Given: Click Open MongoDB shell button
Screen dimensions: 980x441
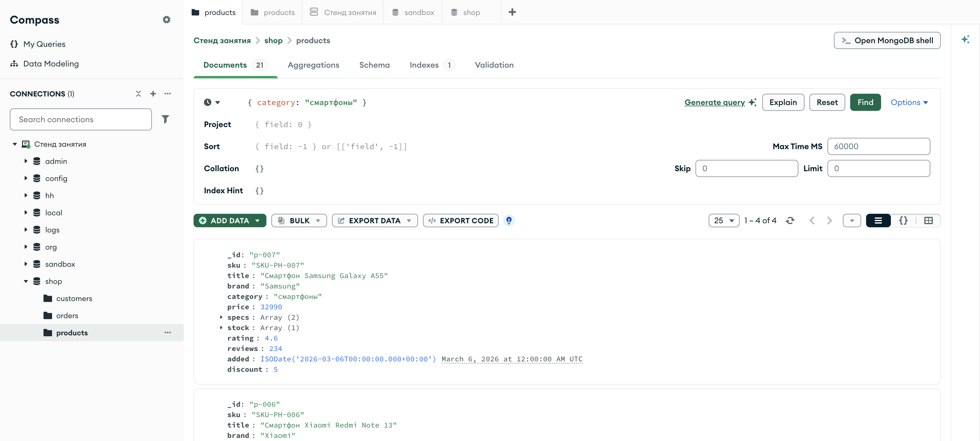Looking at the screenshot, I should [x=887, y=40].
